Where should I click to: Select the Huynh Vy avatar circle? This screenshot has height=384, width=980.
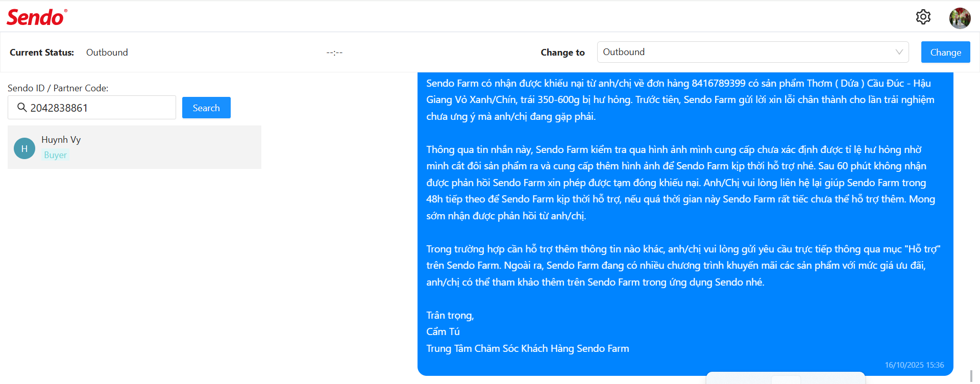[24, 148]
